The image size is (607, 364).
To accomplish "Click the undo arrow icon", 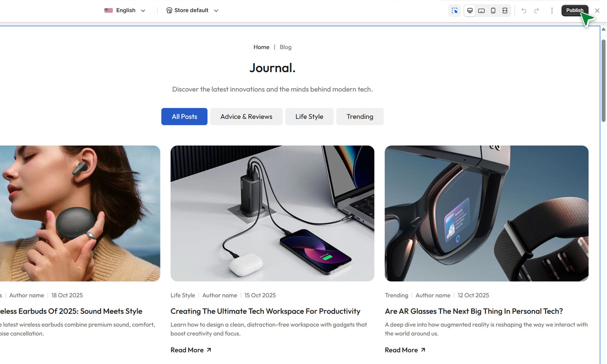I will click(x=524, y=11).
